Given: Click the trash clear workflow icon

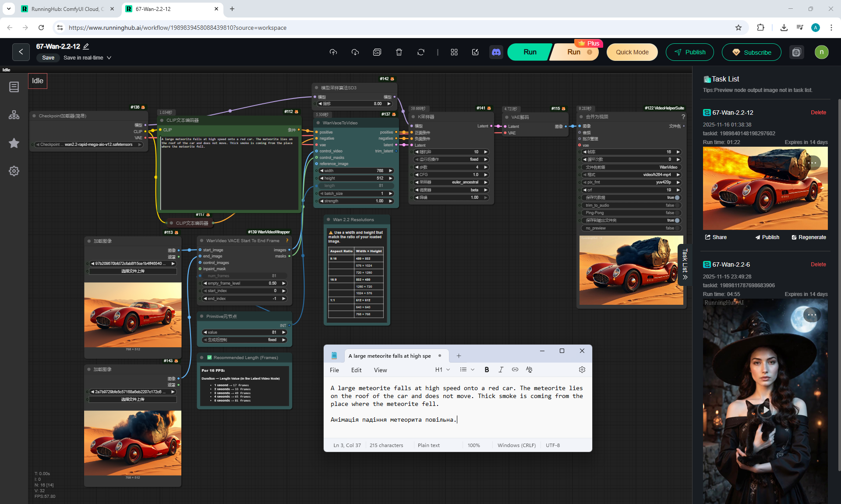Looking at the screenshot, I should point(399,52).
